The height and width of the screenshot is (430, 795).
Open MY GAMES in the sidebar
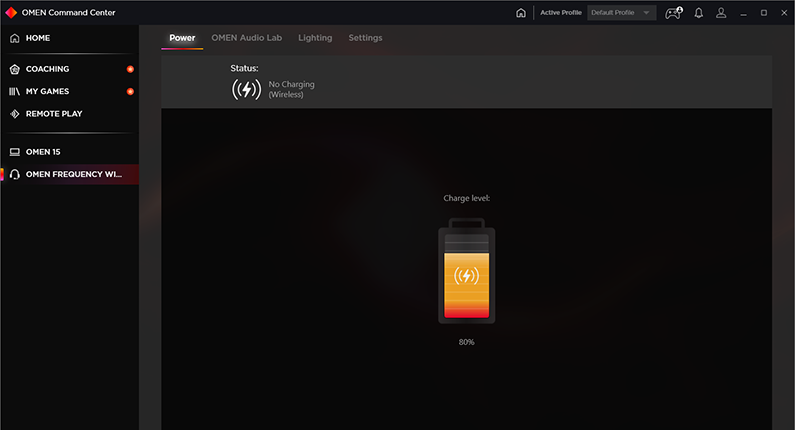point(69,91)
